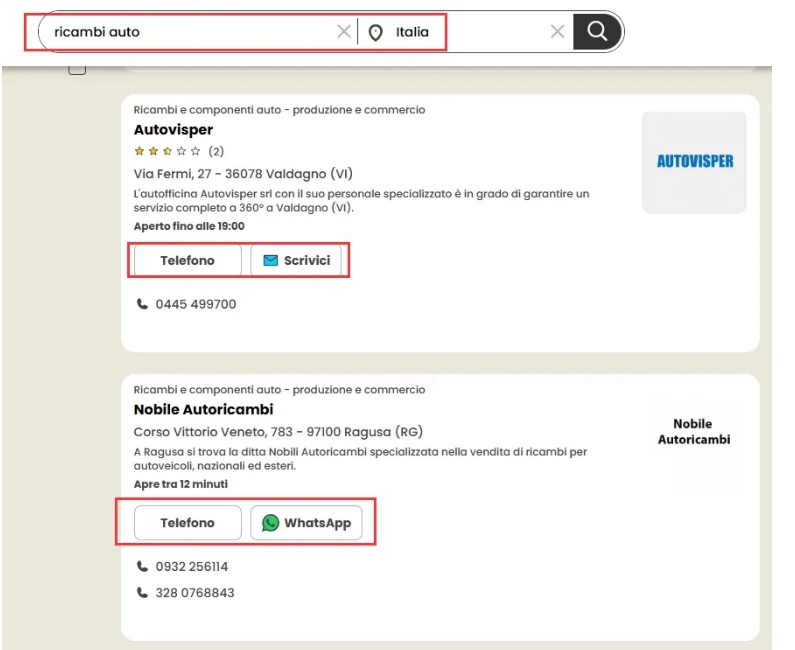The width and height of the screenshot is (795, 650).
Task: Click Autovisper category 'Ricambi e componenti auto' text
Action: 279,110
